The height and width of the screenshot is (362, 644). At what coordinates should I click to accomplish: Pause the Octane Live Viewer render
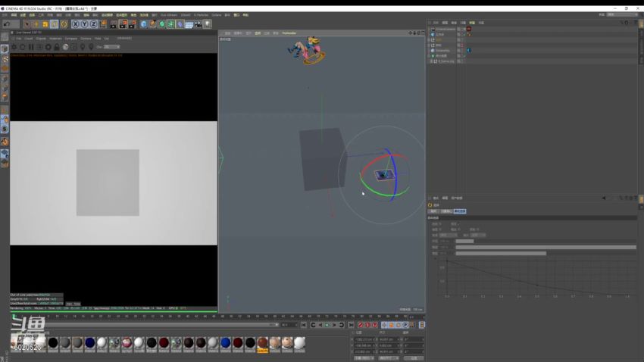pyautogui.click(x=31, y=47)
